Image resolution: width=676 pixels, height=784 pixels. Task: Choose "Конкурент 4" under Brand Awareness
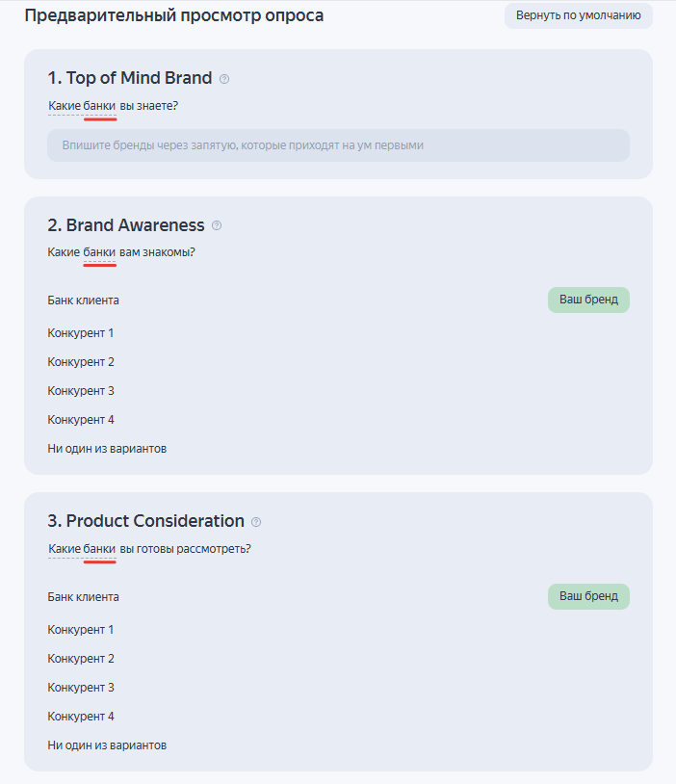click(x=81, y=420)
